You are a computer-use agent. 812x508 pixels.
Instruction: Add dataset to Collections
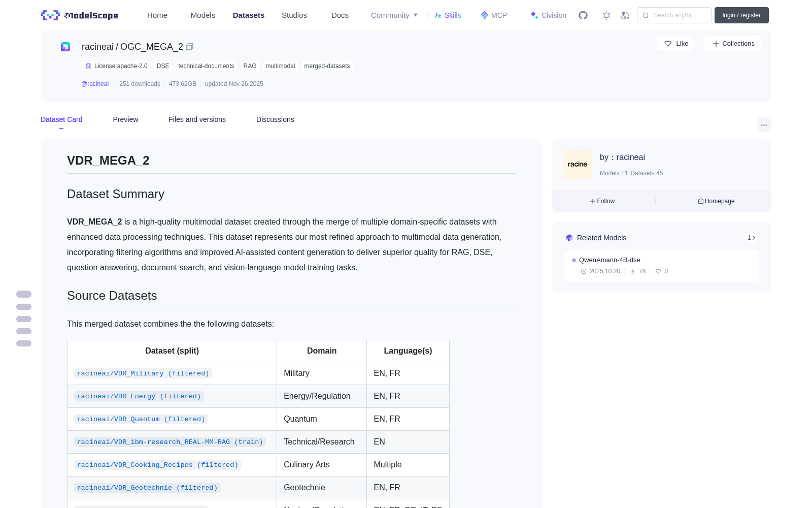(x=733, y=44)
